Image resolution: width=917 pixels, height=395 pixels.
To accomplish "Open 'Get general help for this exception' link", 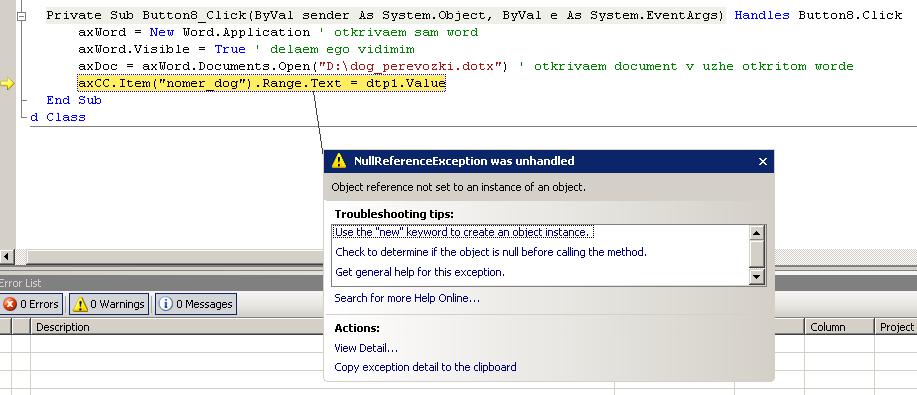I will pyautogui.click(x=419, y=272).
